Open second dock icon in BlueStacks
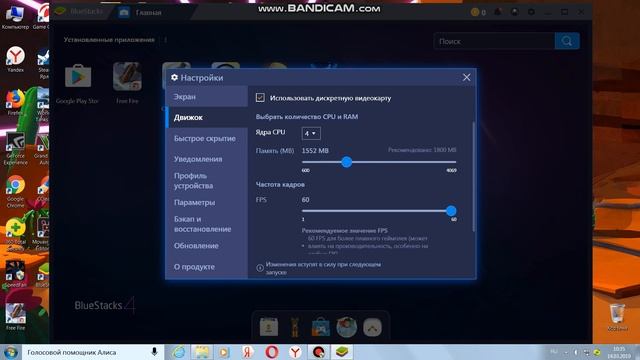 tap(295, 327)
